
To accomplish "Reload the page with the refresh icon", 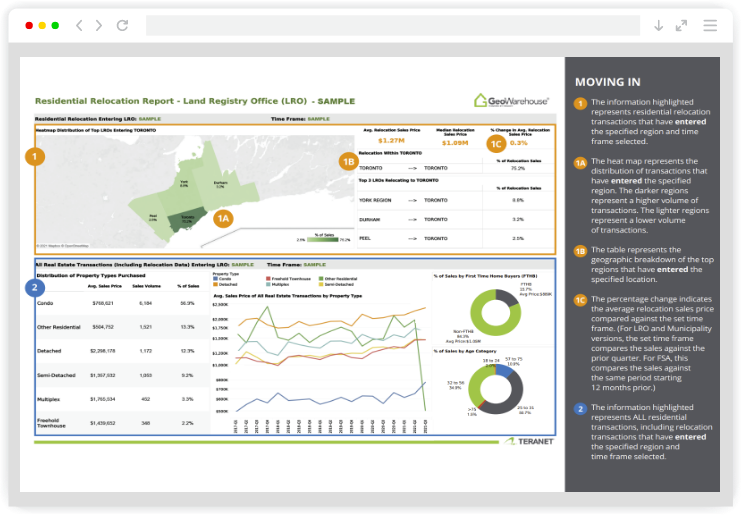I will (x=124, y=25).
